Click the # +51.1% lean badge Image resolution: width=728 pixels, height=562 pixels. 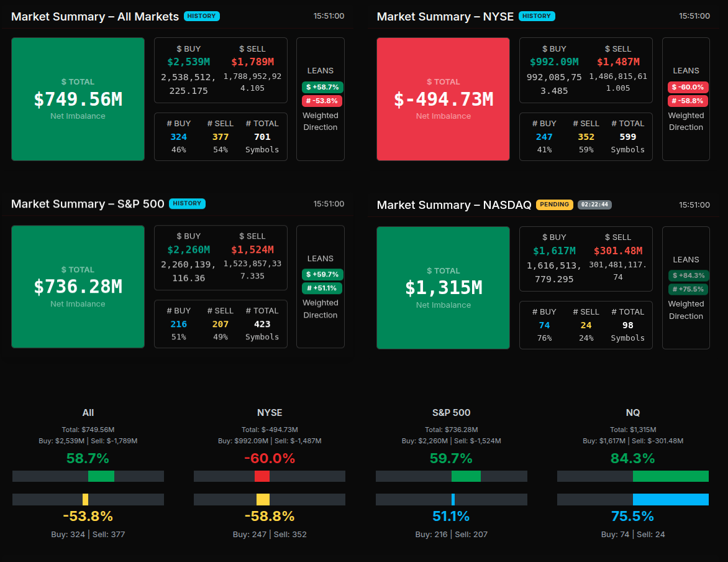(x=322, y=288)
